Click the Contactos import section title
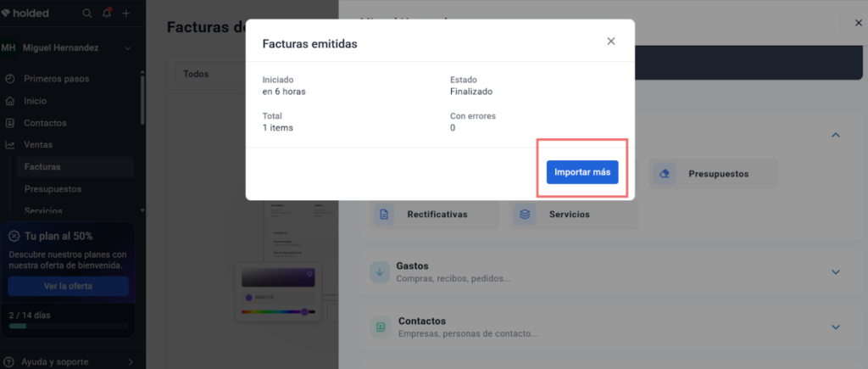Image resolution: width=868 pixels, height=369 pixels. pyautogui.click(x=422, y=321)
